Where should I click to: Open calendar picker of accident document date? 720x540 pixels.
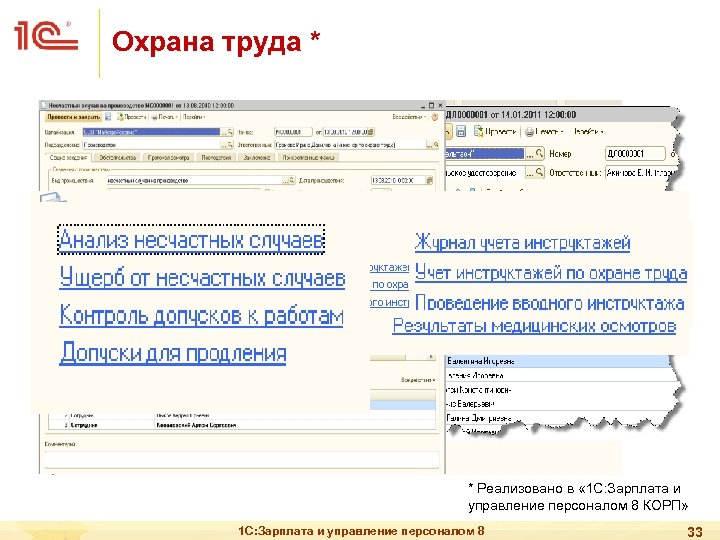pos(371,132)
